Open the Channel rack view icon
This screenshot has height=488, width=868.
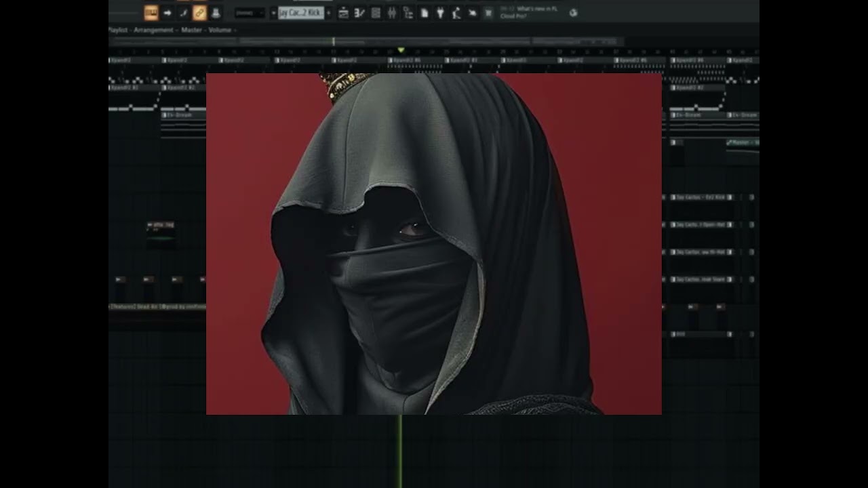[x=376, y=12]
